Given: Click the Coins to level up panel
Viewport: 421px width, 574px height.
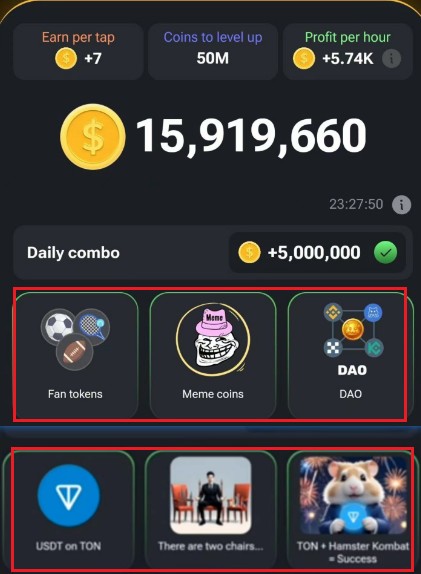Looking at the screenshot, I should [213, 52].
